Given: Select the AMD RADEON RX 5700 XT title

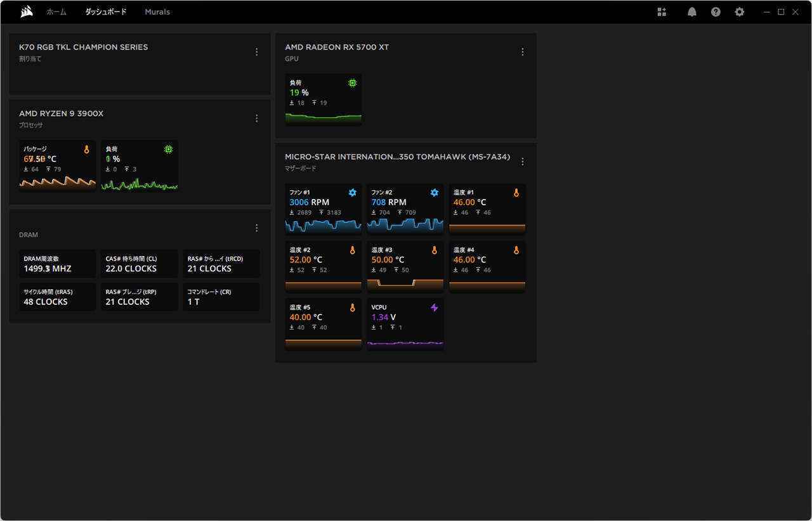Looking at the screenshot, I should pyautogui.click(x=337, y=47).
